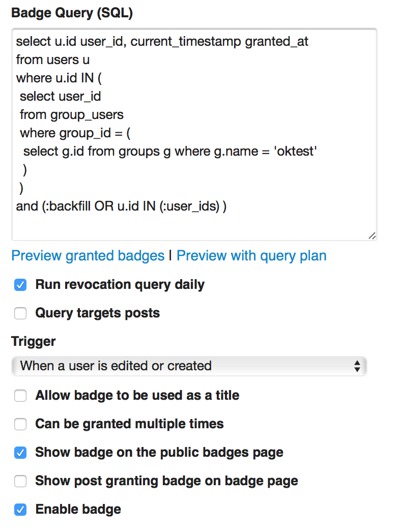
Task: Click the empty last line of the query box
Action: 193,225
